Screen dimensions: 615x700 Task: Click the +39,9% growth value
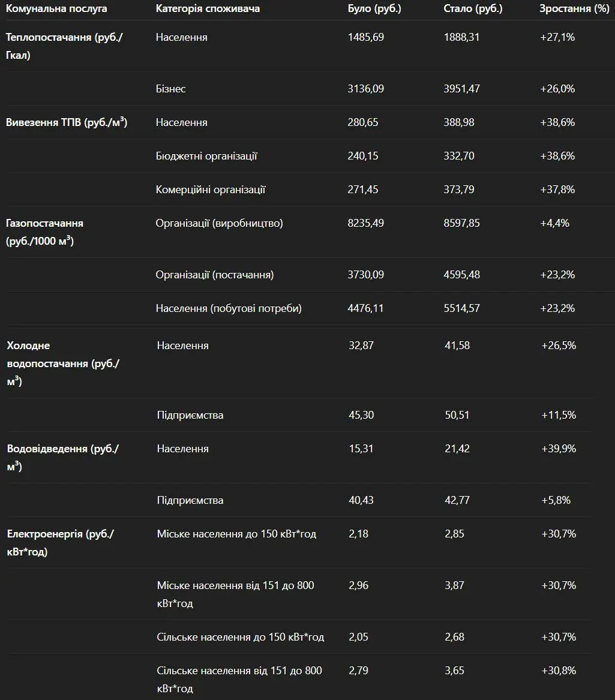point(559,449)
